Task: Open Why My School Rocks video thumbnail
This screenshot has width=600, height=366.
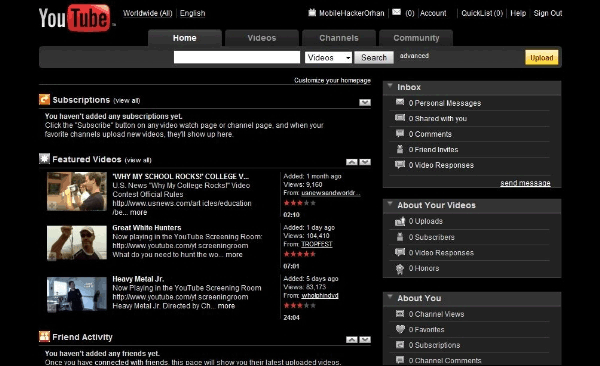Action: 77,191
